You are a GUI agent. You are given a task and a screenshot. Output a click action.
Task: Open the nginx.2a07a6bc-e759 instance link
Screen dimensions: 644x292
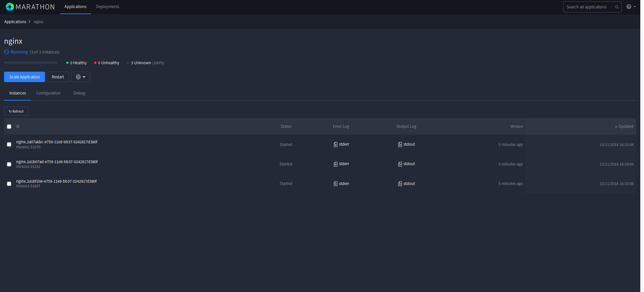tap(57, 142)
